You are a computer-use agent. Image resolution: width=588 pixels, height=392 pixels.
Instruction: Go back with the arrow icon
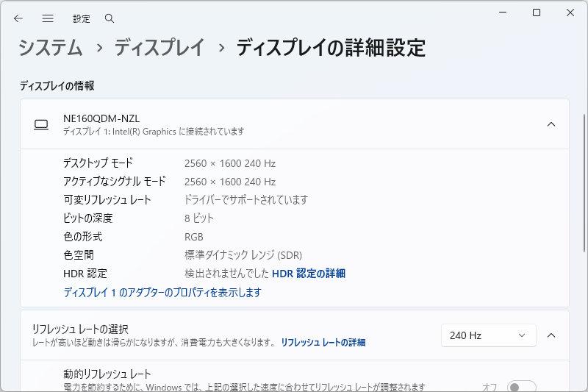[18, 18]
